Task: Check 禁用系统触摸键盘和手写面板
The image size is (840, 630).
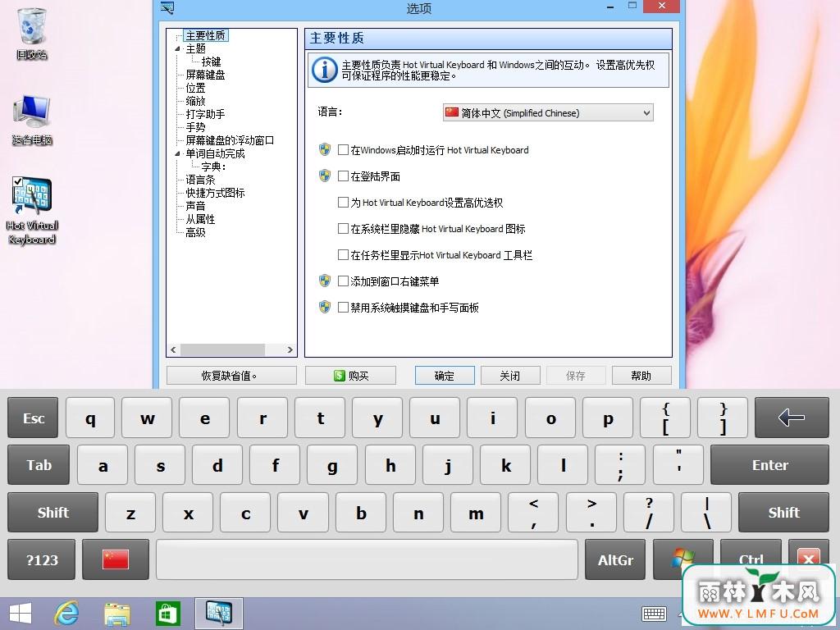Action: pos(343,308)
